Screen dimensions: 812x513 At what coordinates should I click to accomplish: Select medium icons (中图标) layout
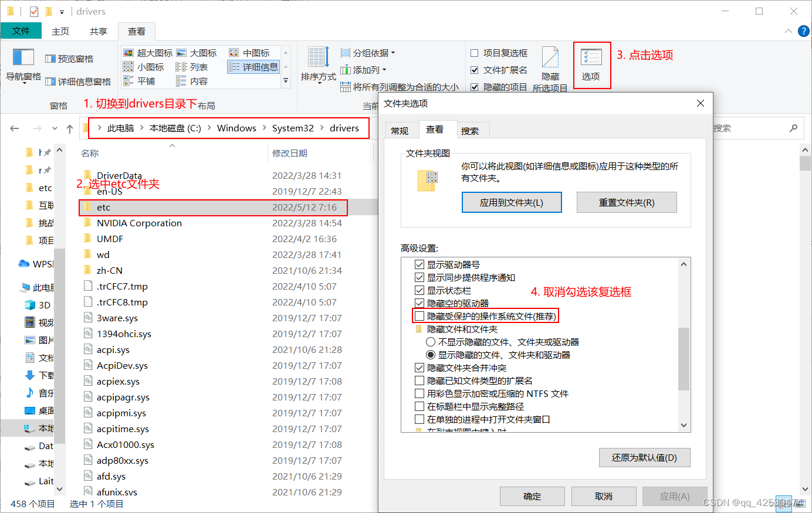pyautogui.click(x=249, y=53)
